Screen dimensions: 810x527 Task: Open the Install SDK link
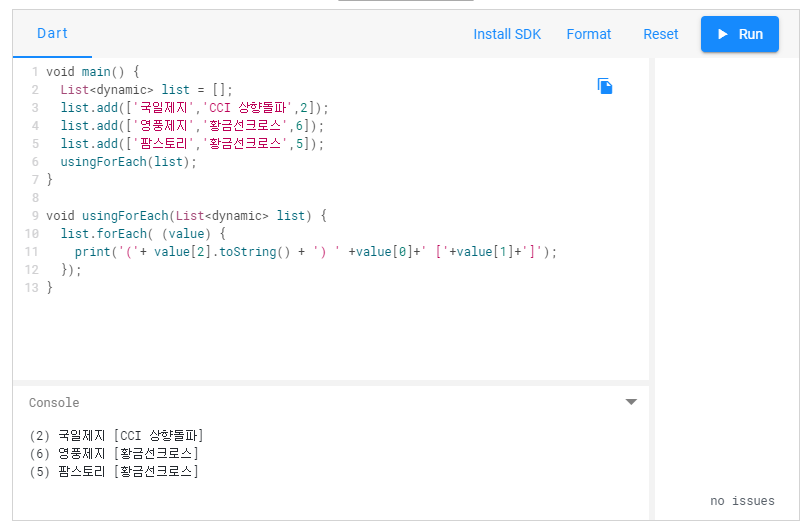(x=507, y=34)
